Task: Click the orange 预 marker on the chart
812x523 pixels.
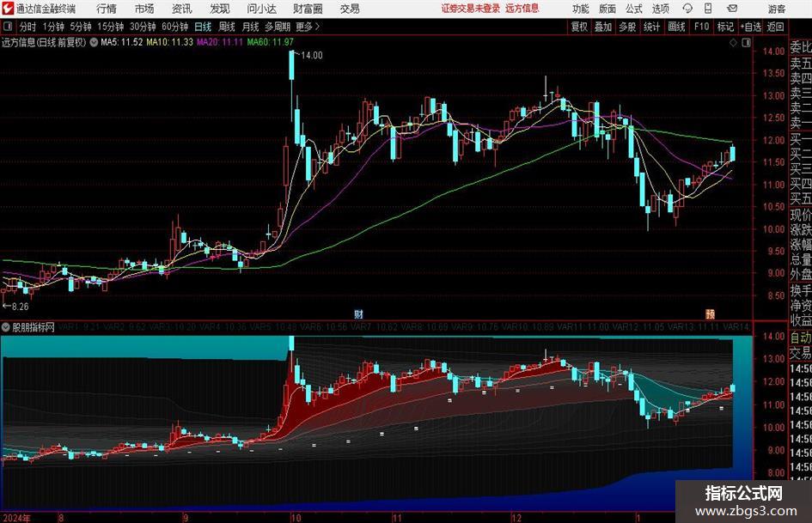Action: (710, 313)
